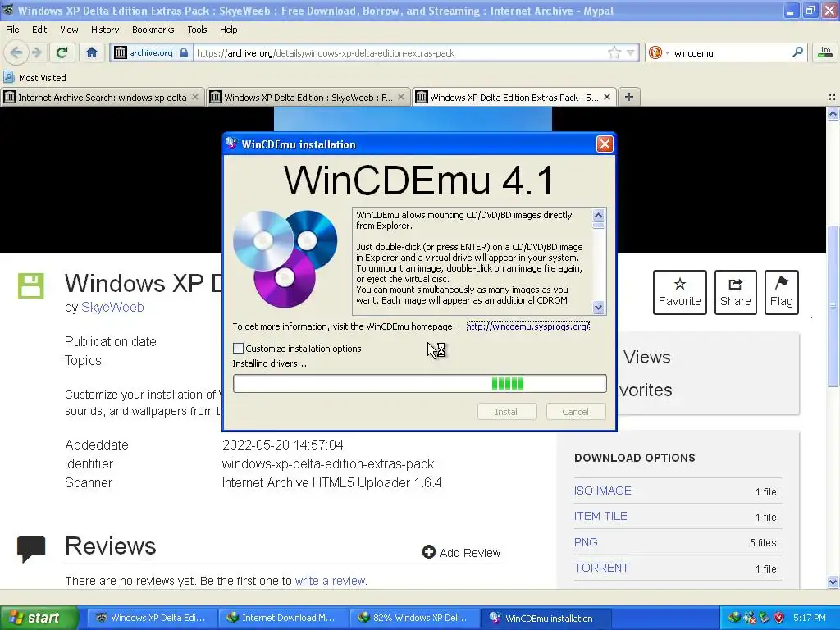Open the Bookmarks menu
The image size is (840, 630).
click(153, 30)
